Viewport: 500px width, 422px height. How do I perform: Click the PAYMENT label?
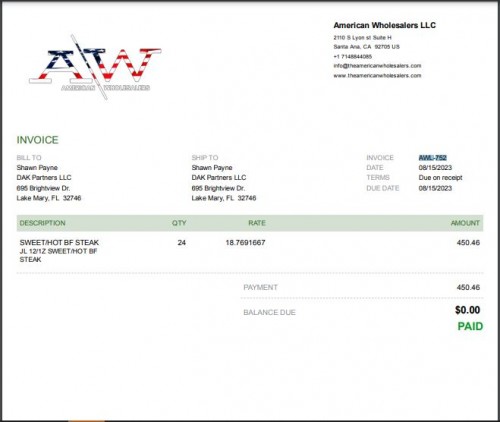coord(260,287)
